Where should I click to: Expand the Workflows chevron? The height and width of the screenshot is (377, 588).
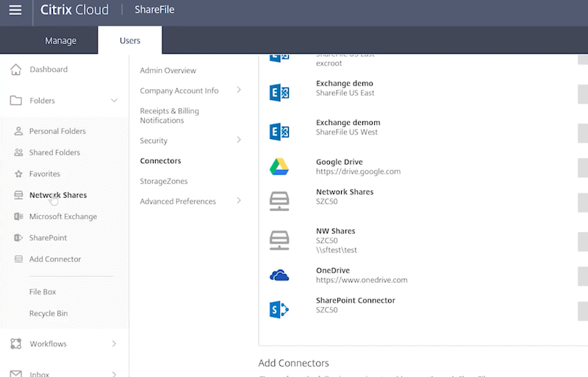pyautogui.click(x=114, y=344)
